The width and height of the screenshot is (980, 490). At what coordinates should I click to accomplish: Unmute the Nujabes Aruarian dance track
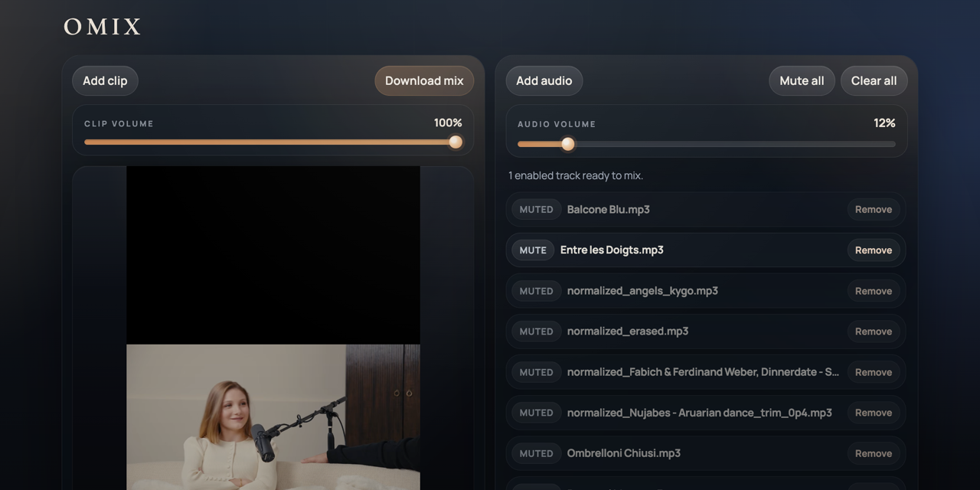click(x=536, y=413)
